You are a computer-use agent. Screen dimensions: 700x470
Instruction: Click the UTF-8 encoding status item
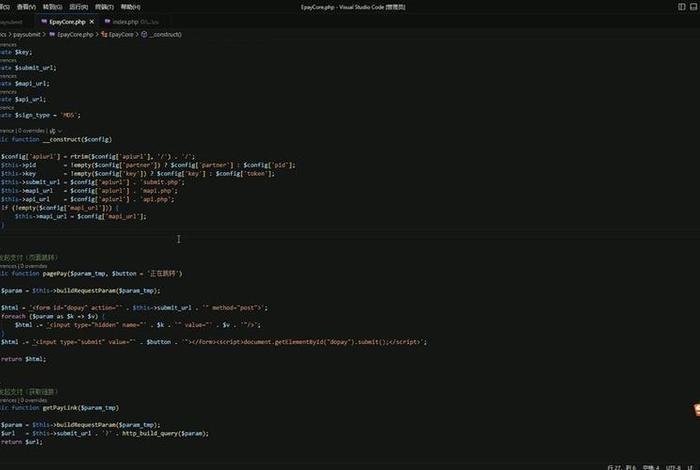pyautogui.click(x=673, y=467)
